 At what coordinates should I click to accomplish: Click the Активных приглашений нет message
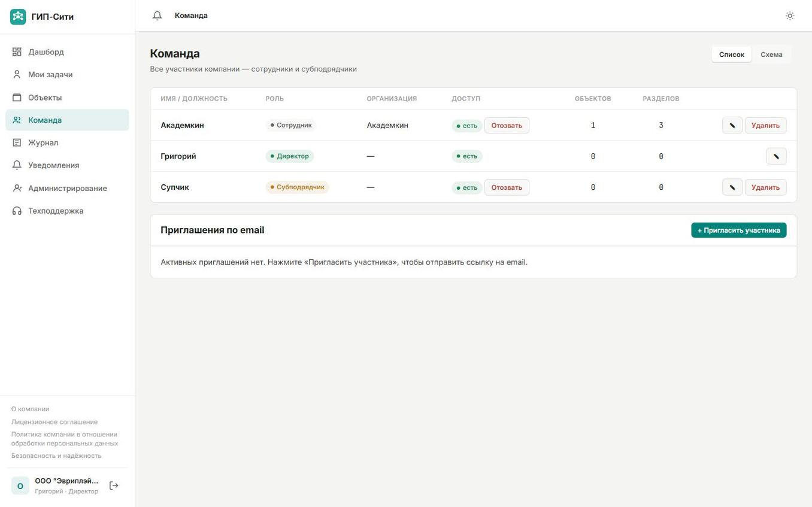pyautogui.click(x=344, y=262)
